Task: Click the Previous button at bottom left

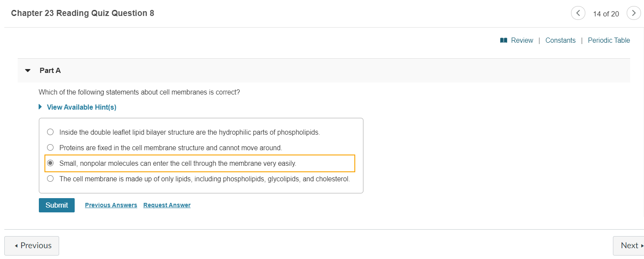Action: 32,245
